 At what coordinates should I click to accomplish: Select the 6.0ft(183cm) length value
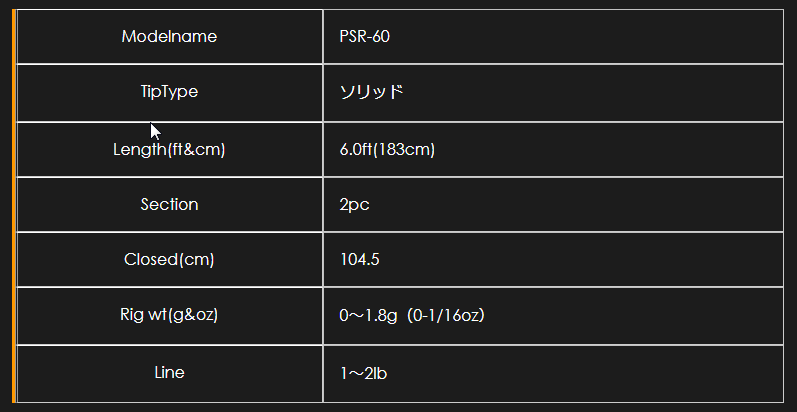pos(387,150)
